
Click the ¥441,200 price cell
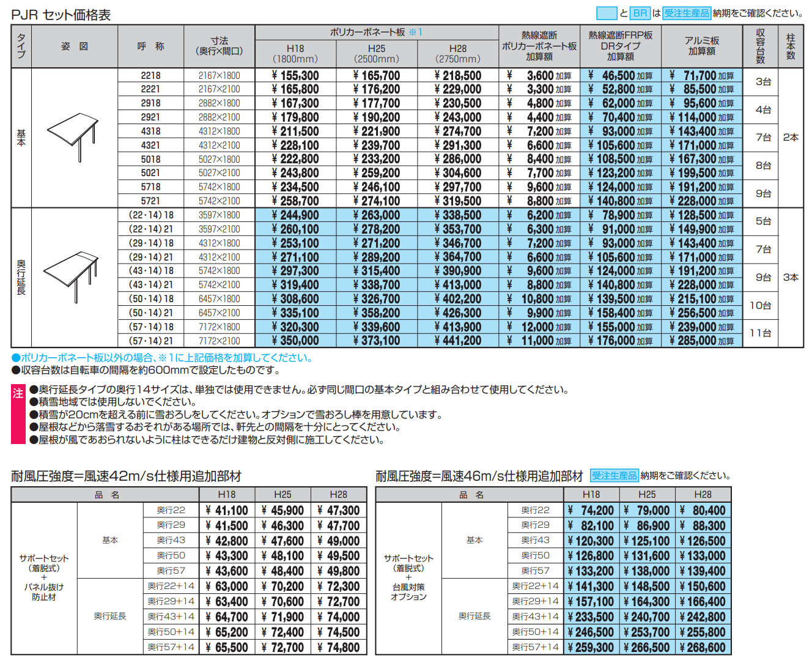[x=458, y=341]
